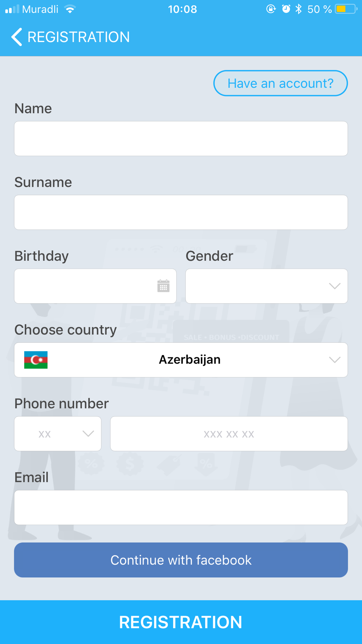362x644 pixels.
Task: Select the Email input field
Action: 181,507
